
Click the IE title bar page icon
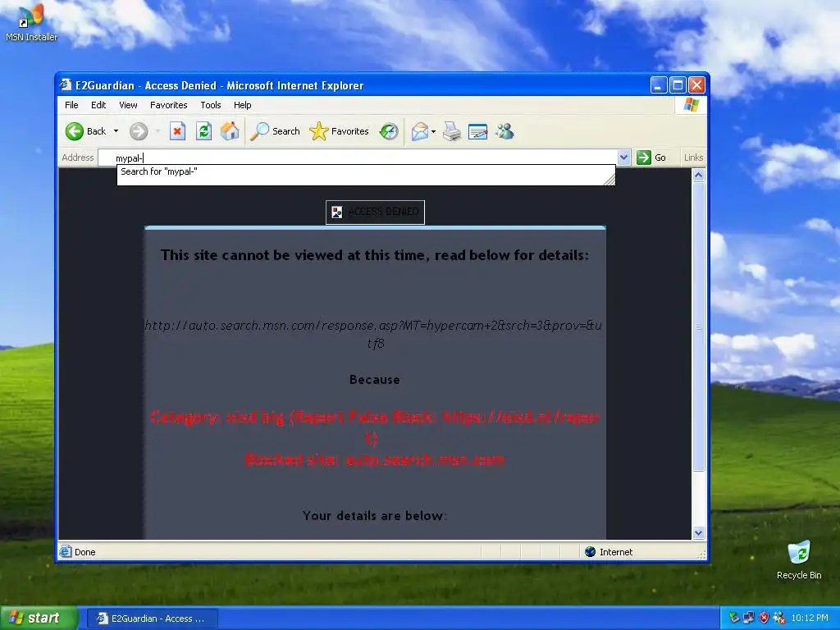(66, 84)
